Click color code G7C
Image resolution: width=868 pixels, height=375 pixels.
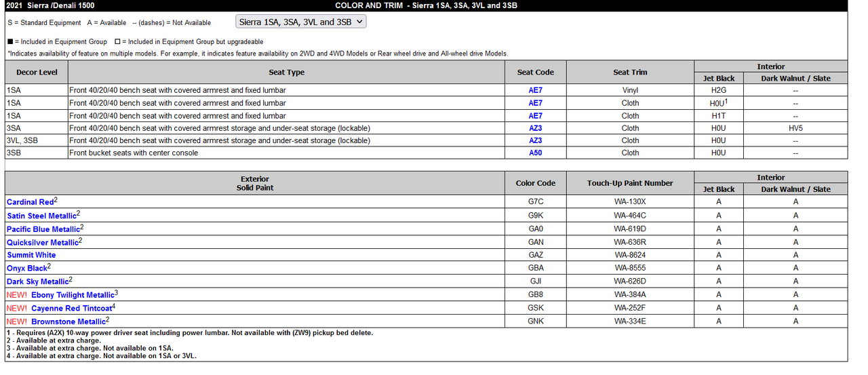(536, 202)
